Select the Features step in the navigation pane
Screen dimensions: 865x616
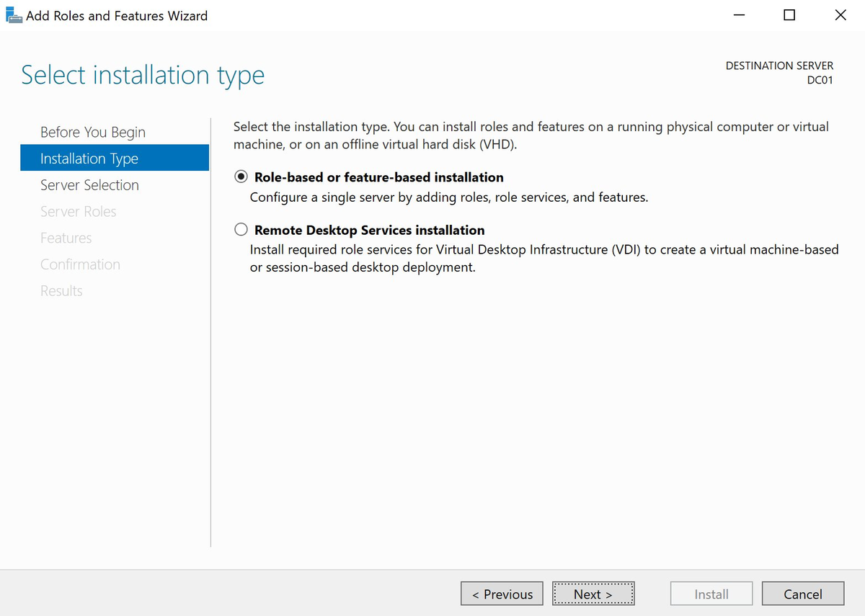[66, 237]
